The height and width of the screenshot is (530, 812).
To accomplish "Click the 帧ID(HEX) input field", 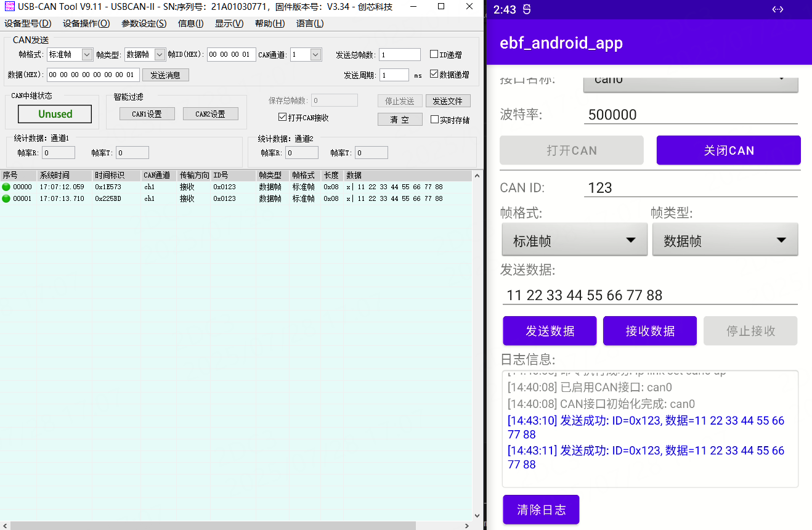I will coord(231,54).
